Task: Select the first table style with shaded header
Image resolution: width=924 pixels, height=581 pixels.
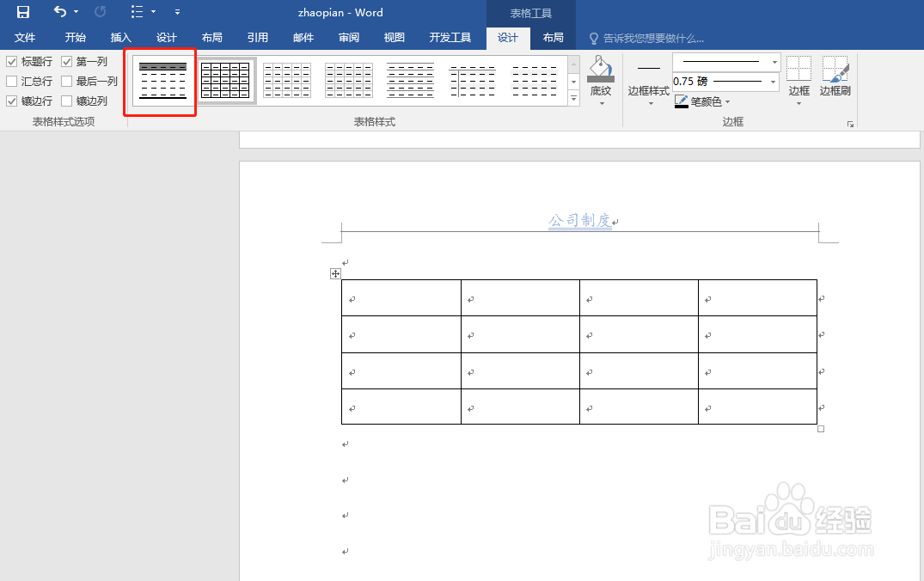Action: click(x=162, y=81)
